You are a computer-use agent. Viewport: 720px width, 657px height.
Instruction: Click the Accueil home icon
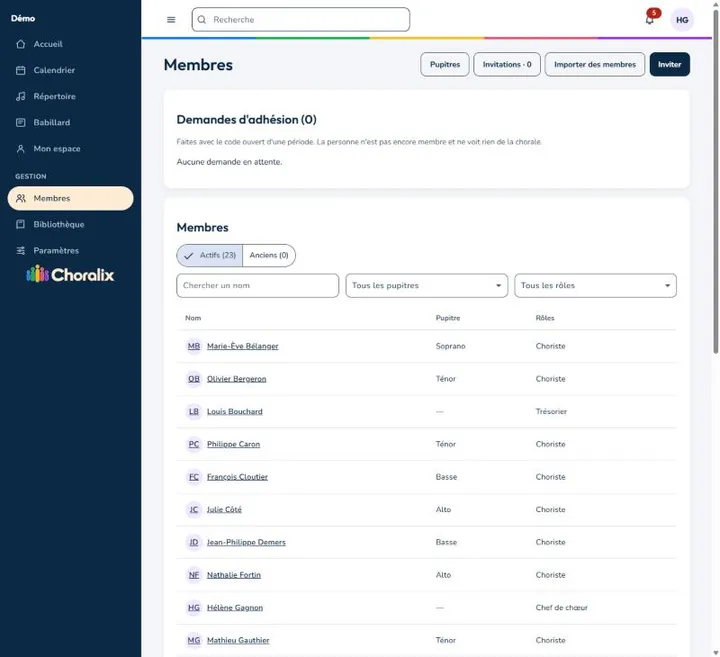[x=21, y=44]
